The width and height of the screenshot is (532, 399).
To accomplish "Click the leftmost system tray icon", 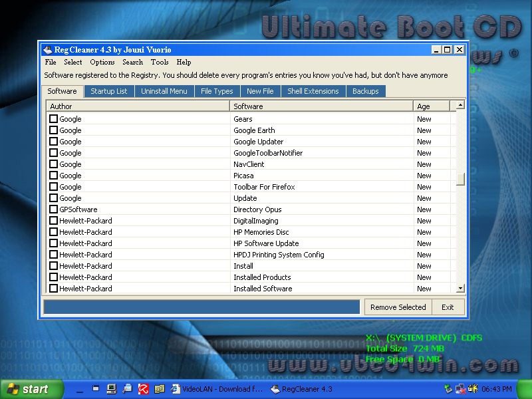I will [449, 389].
